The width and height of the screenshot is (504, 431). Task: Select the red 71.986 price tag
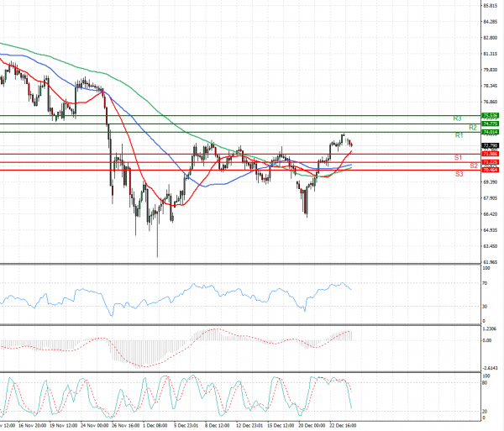[491, 155]
